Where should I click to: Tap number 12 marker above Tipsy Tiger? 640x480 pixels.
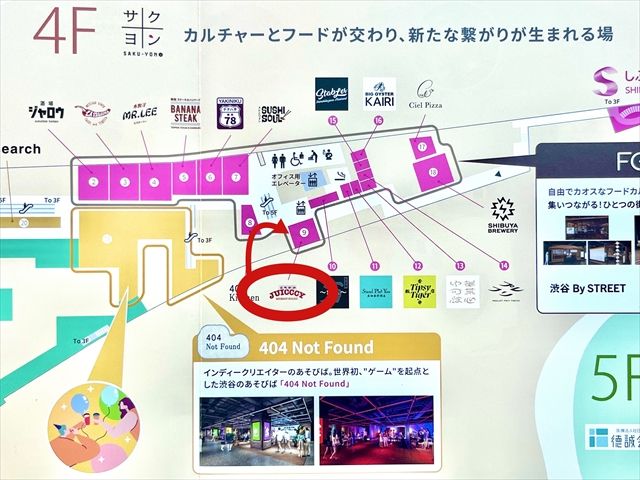click(419, 266)
